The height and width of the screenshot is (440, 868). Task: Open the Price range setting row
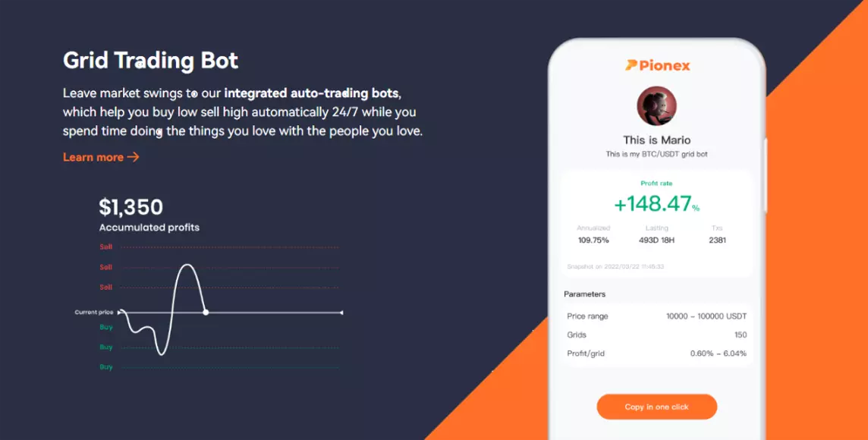[x=657, y=316]
